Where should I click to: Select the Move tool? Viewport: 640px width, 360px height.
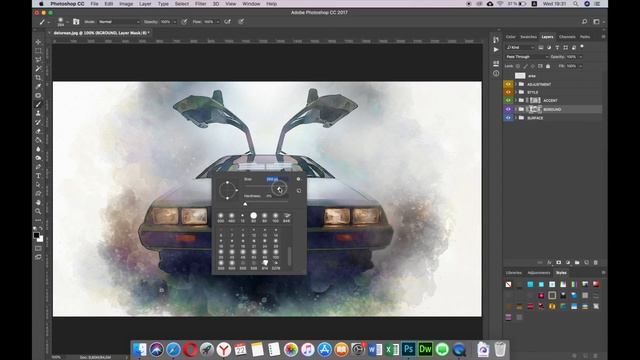point(38,42)
